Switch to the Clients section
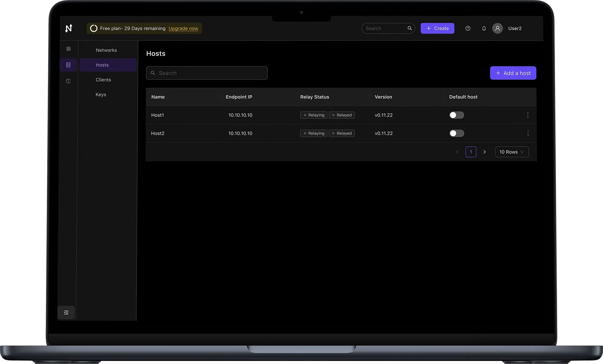 click(x=103, y=79)
